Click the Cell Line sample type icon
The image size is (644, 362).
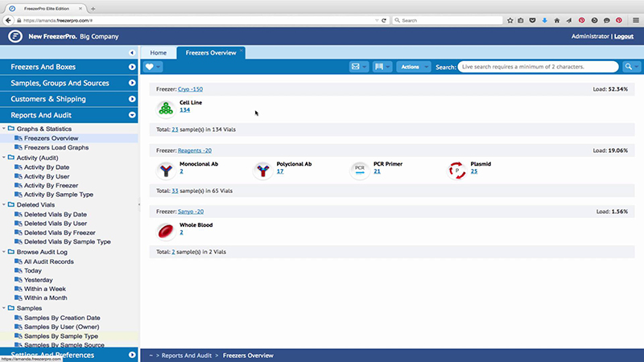tap(166, 109)
